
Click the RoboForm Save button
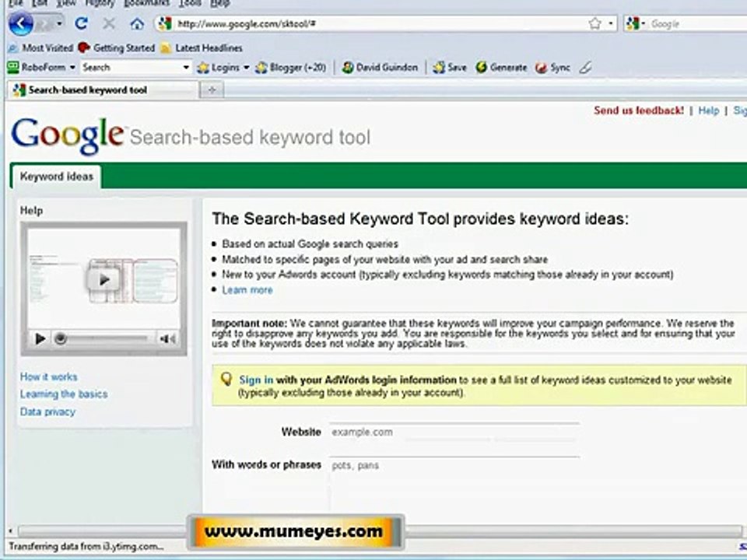point(449,68)
